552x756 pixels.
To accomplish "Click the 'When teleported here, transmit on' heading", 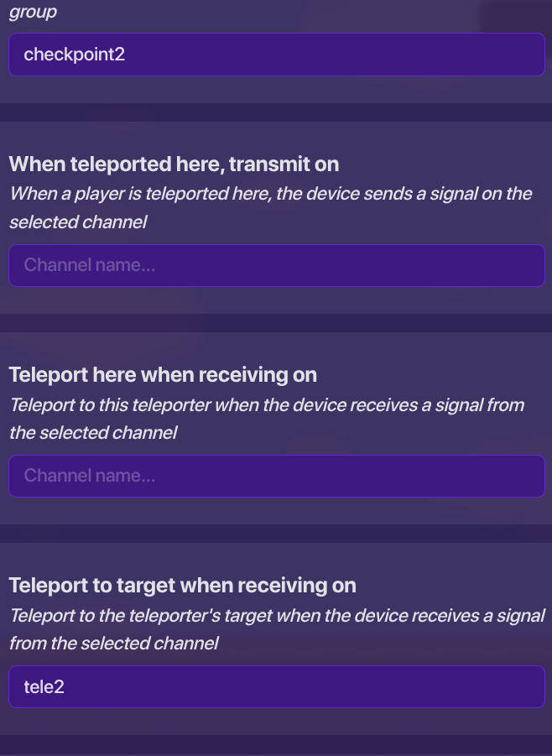I will coord(174,164).
